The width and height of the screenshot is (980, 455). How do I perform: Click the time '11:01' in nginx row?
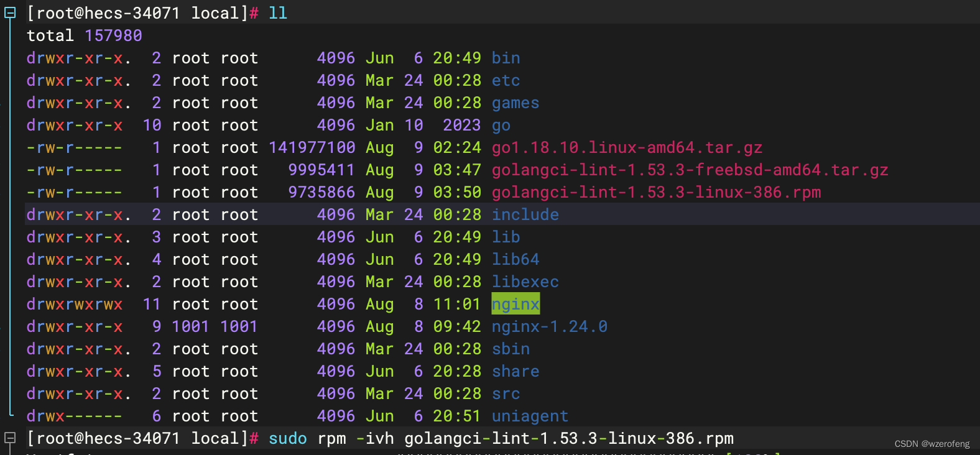coord(457,304)
